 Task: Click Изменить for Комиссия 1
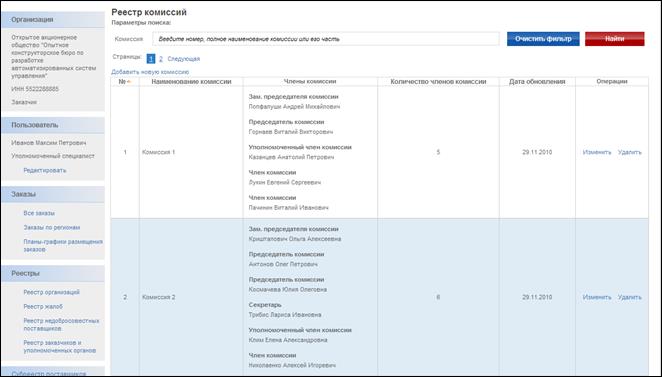(x=597, y=152)
